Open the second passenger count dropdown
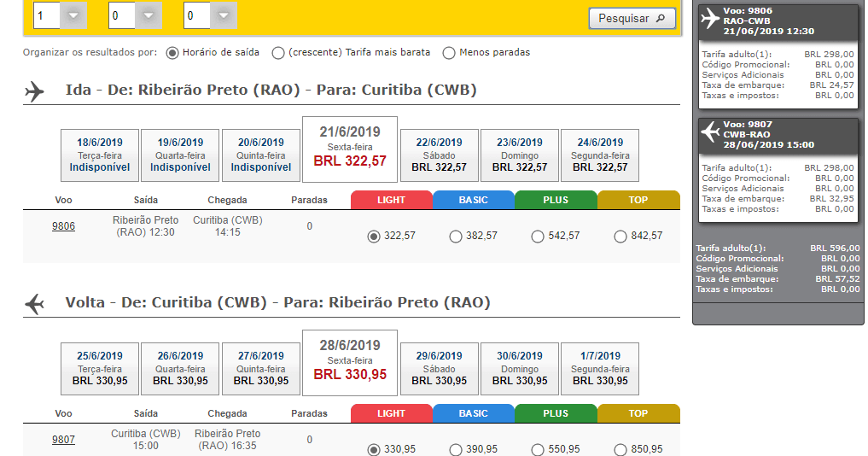Image resolution: width=868 pixels, height=456 pixels. pyautogui.click(x=149, y=15)
